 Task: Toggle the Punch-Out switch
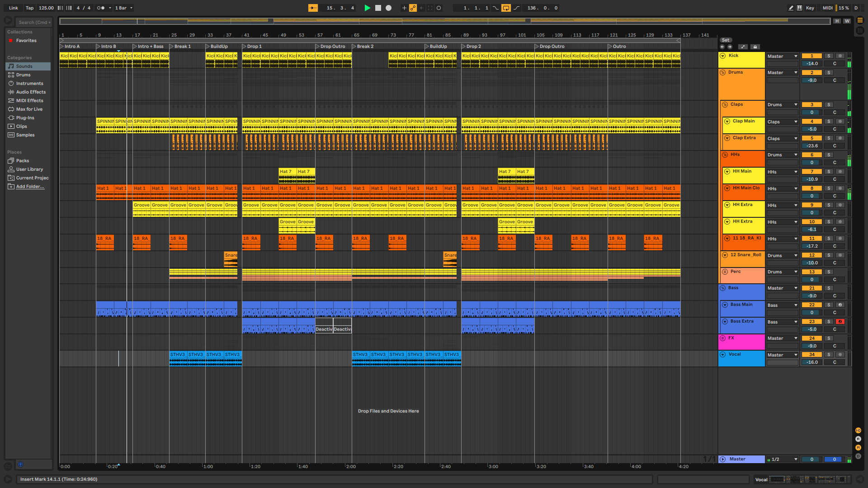516,8
